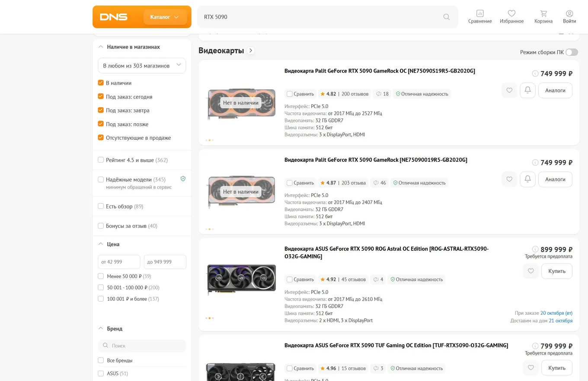Click Купить for ASUS ROG Astral

click(557, 271)
